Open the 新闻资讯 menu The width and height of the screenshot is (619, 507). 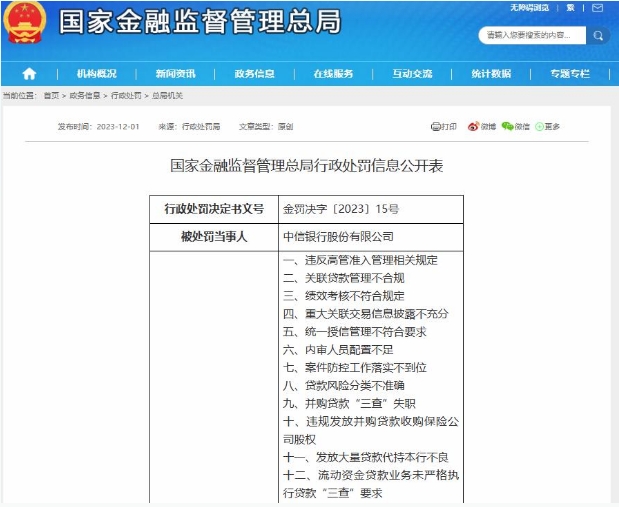pyautogui.click(x=175, y=74)
